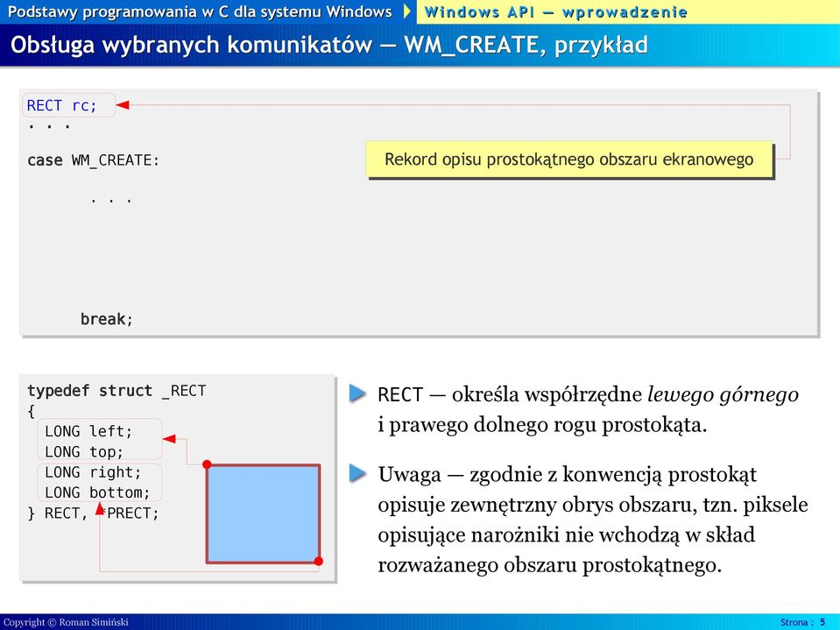Click the section label "Windows API — wprowadzenie"
The image size is (840, 630).
coord(555,11)
